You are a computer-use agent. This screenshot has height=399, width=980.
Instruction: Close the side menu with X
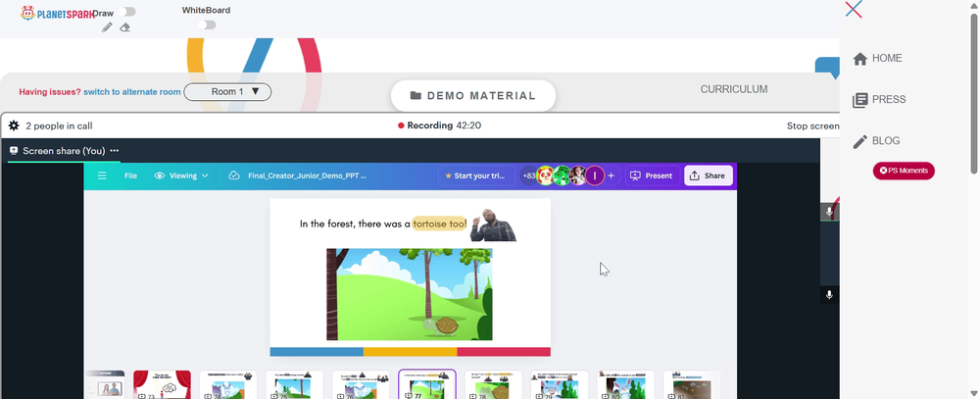tap(854, 10)
